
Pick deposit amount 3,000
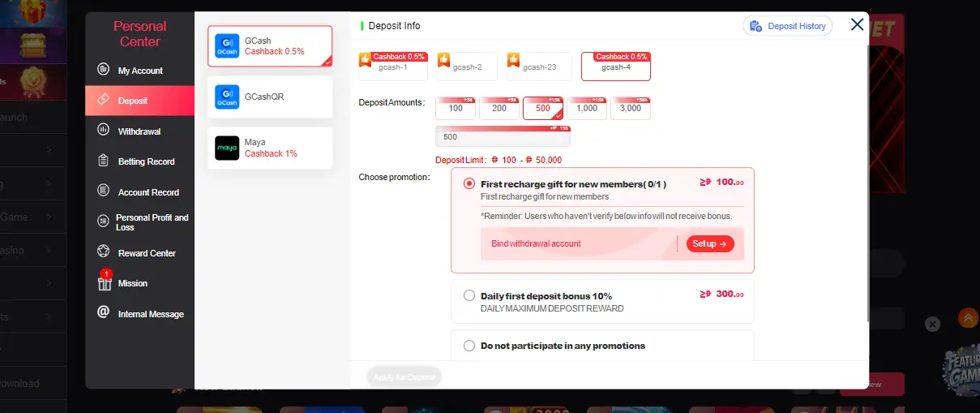click(x=631, y=108)
